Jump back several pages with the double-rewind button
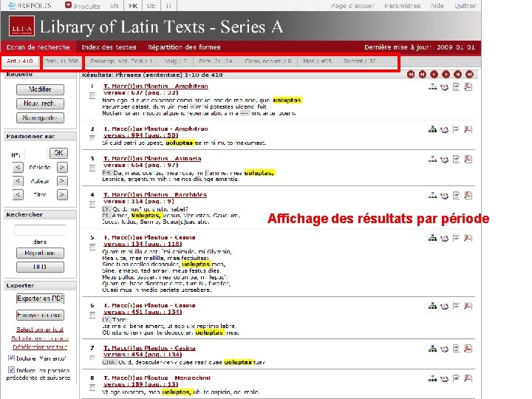Image resolution: width=532 pixels, height=399 pixels. (423, 75)
